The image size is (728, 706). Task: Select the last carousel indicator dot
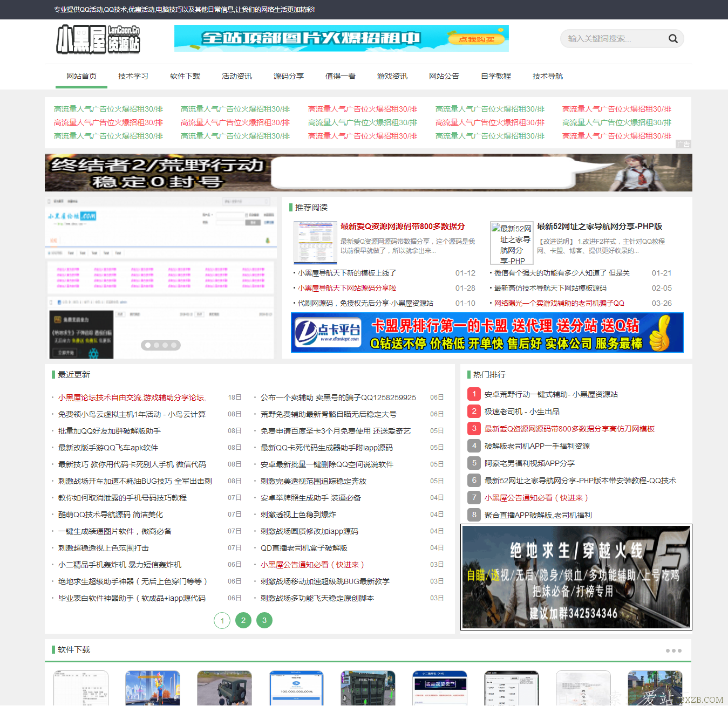coord(174,345)
